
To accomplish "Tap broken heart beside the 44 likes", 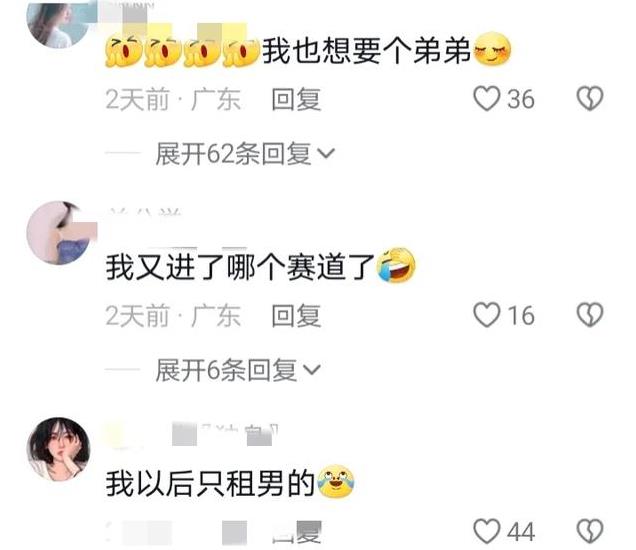I will pos(590,531).
